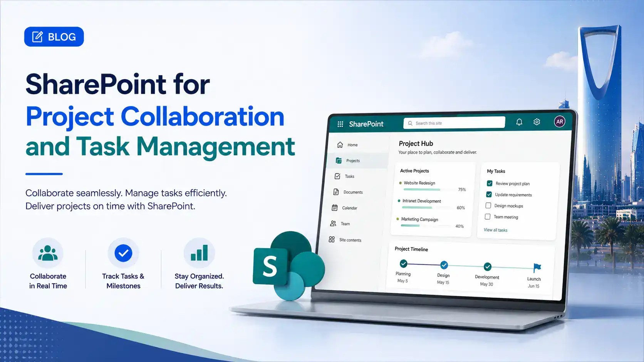Click the and Task Management headline text

coord(160,147)
